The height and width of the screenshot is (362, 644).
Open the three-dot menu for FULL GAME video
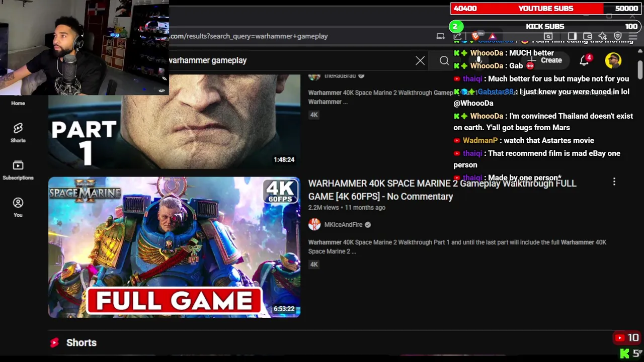click(614, 182)
